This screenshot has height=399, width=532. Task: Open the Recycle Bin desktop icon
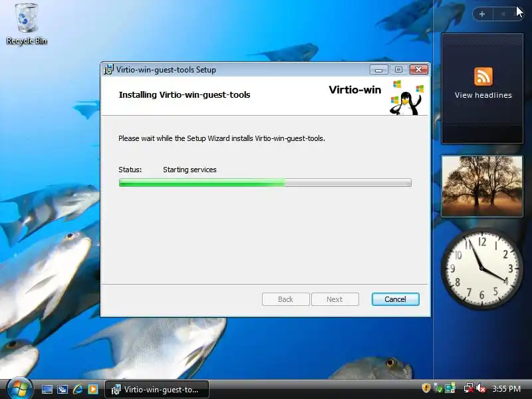point(26,24)
